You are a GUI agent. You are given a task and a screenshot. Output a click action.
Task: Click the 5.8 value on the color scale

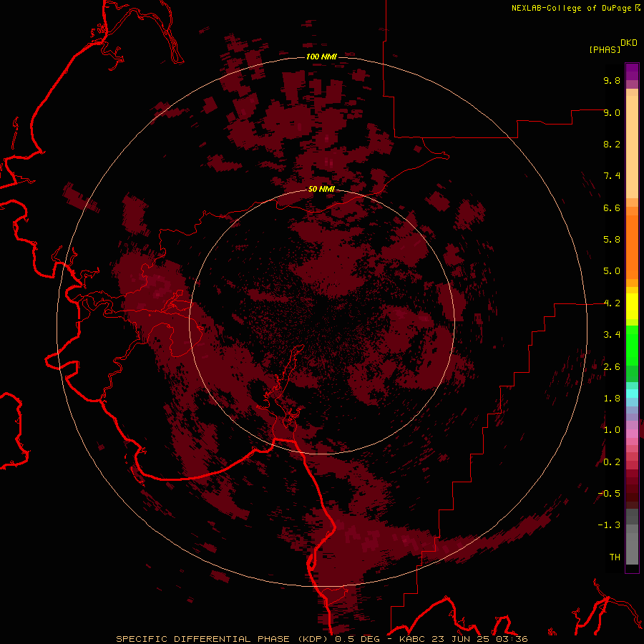pos(612,240)
